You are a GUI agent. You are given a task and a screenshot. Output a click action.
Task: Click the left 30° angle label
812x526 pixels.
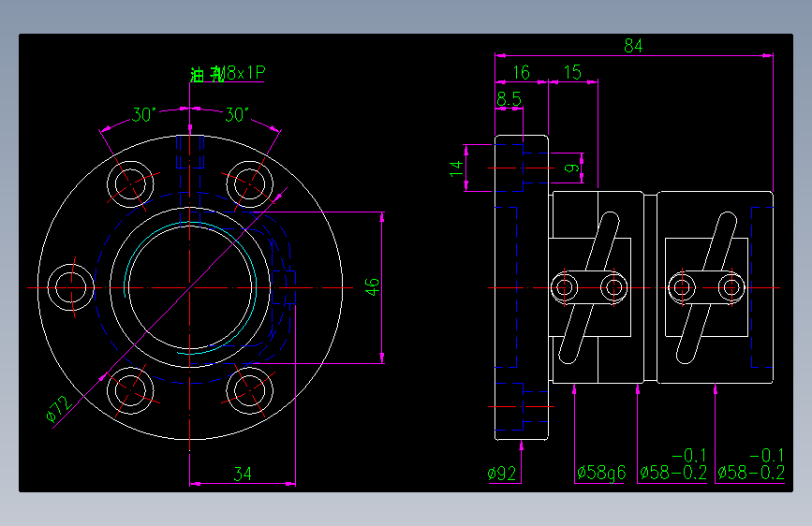144,114
